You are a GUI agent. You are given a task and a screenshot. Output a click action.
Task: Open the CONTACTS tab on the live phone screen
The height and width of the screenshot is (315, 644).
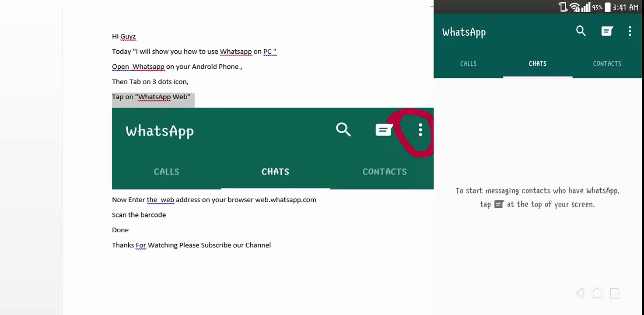point(607,63)
